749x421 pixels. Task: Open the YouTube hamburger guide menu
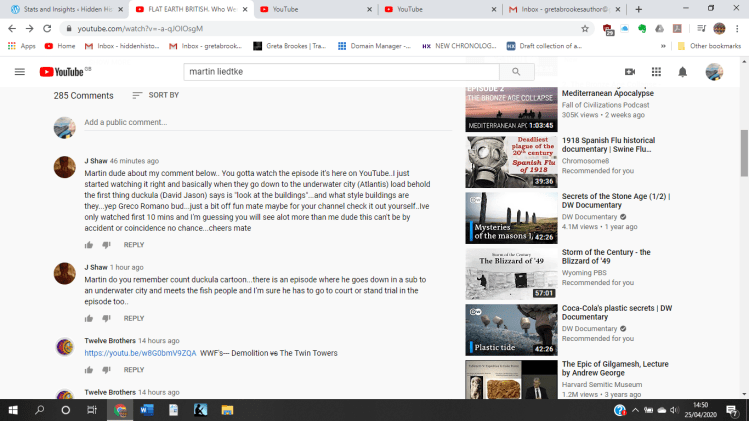[x=19, y=72]
